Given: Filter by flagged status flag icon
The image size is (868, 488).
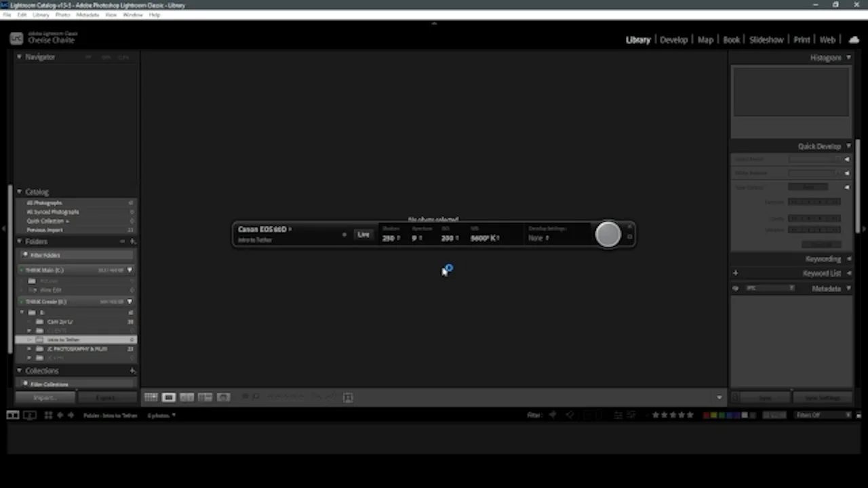Looking at the screenshot, I should pos(553,415).
